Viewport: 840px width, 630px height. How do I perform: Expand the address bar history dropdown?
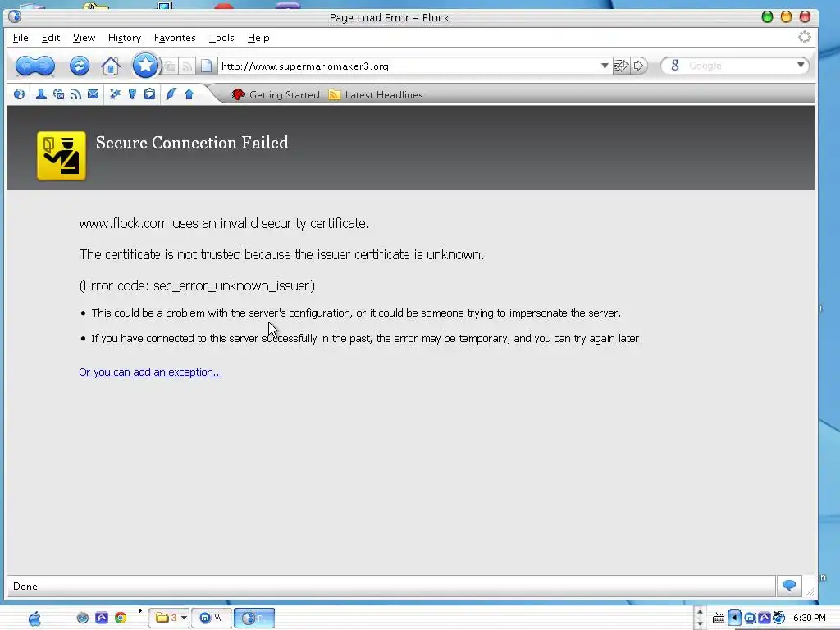tap(605, 66)
